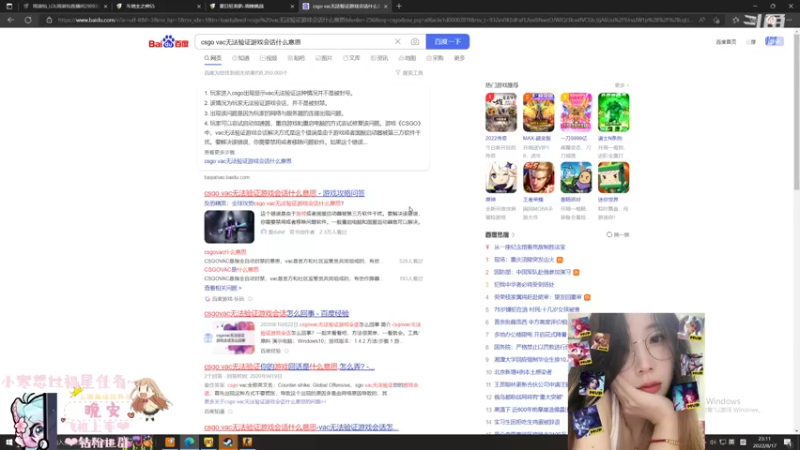Open the notification center icon
The width and height of the screenshot is (800, 450).
[788, 442]
